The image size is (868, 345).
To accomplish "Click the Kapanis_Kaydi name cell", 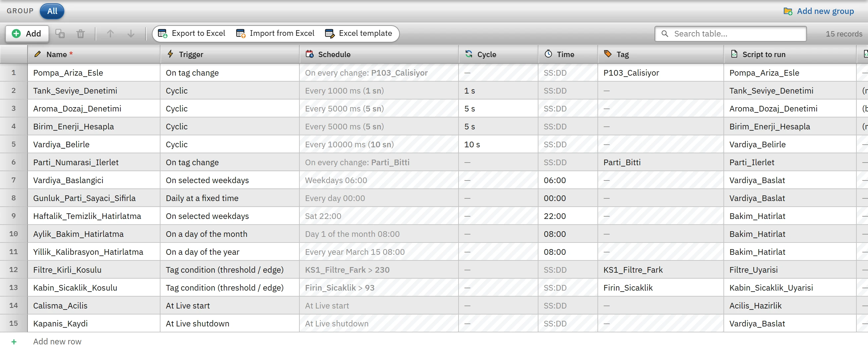I will point(94,323).
